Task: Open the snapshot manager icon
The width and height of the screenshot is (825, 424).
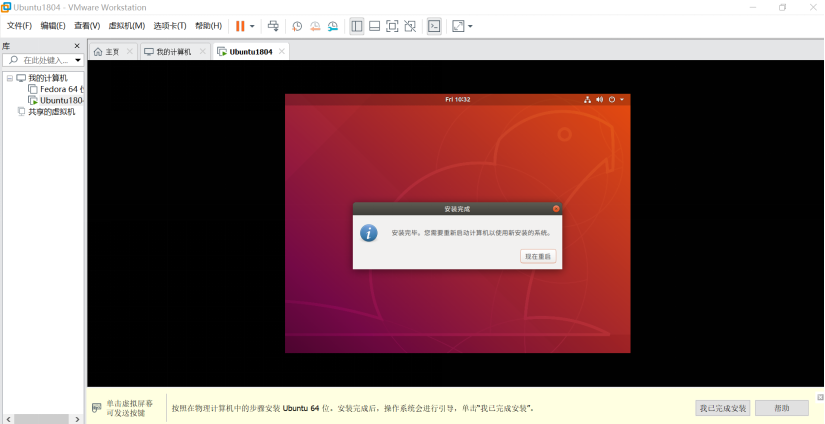Action: [333, 26]
